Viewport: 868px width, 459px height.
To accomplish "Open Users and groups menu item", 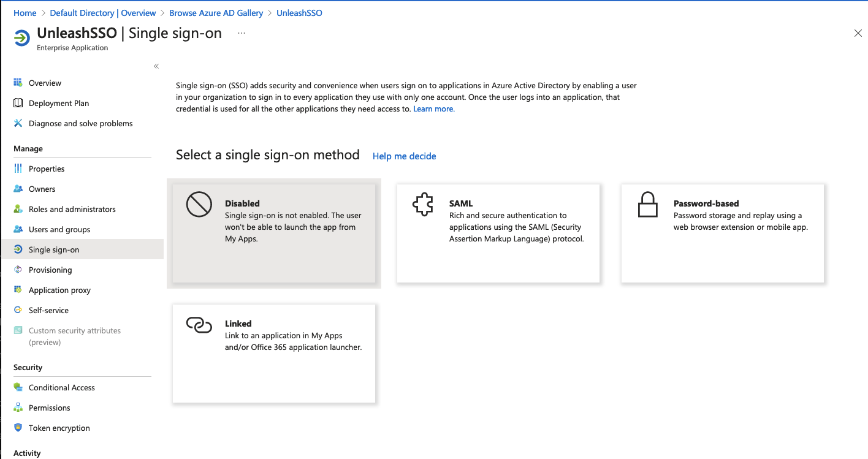I will (59, 229).
